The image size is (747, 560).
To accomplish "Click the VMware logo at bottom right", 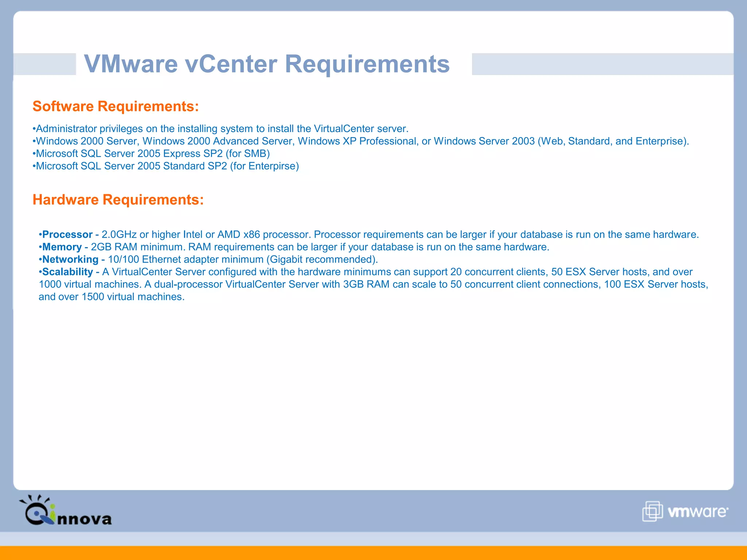I will tap(685, 511).
